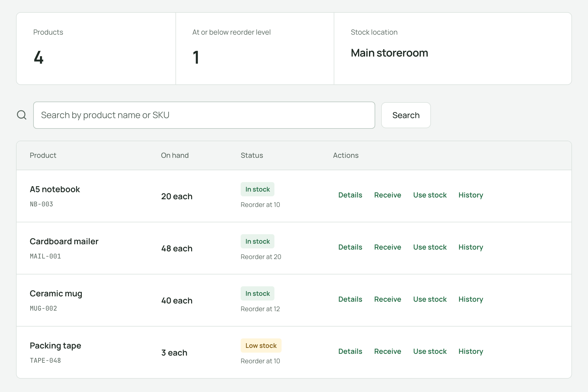Open Details for Cardboard mailer
This screenshot has height=392, width=588.
click(x=350, y=247)
